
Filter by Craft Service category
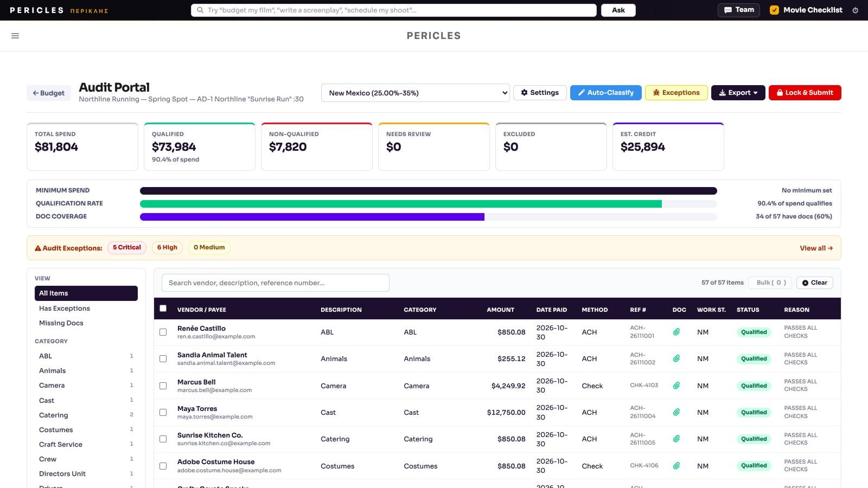pyautogui.click(x=86, y=445)
